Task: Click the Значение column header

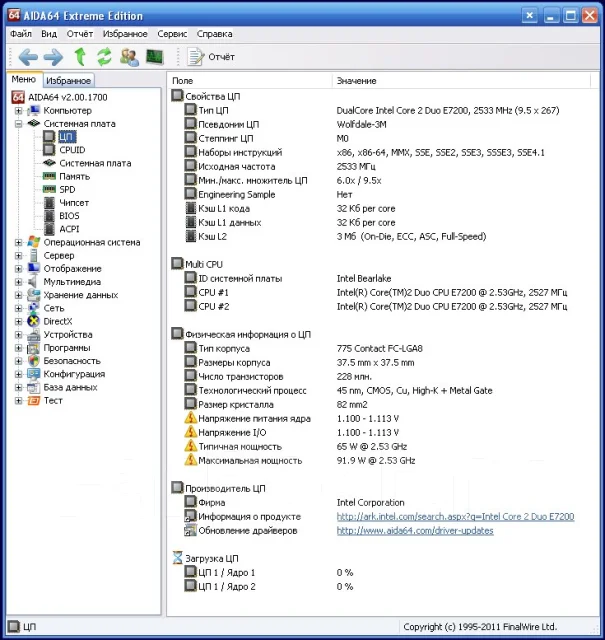Action: point(461,81)
